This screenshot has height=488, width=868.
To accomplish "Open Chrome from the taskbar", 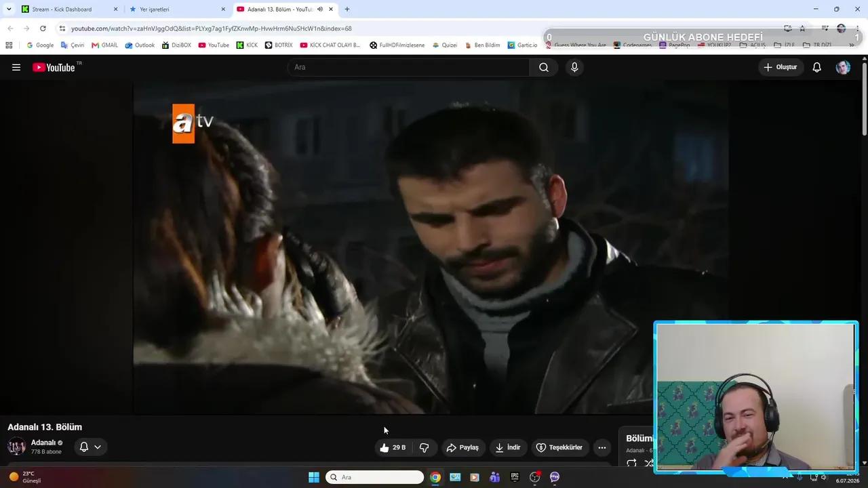I will tap(435, 477).
